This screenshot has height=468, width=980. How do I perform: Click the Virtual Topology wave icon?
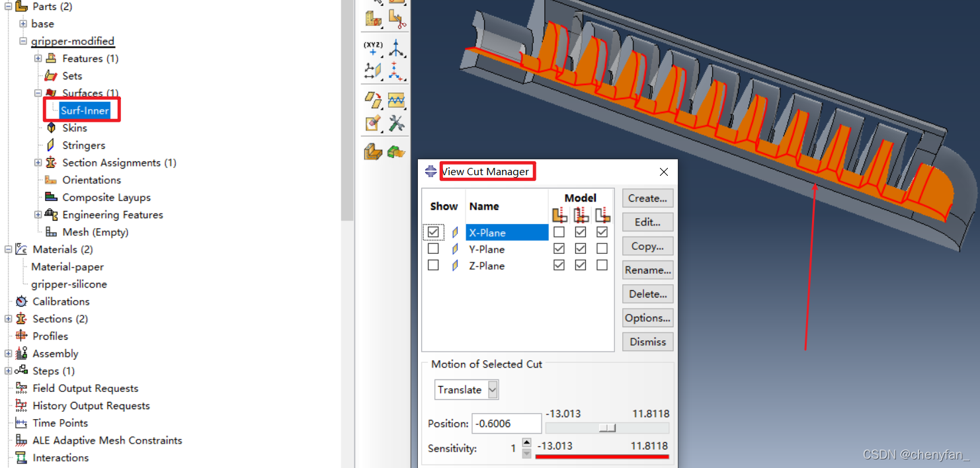tap(396, 100)
